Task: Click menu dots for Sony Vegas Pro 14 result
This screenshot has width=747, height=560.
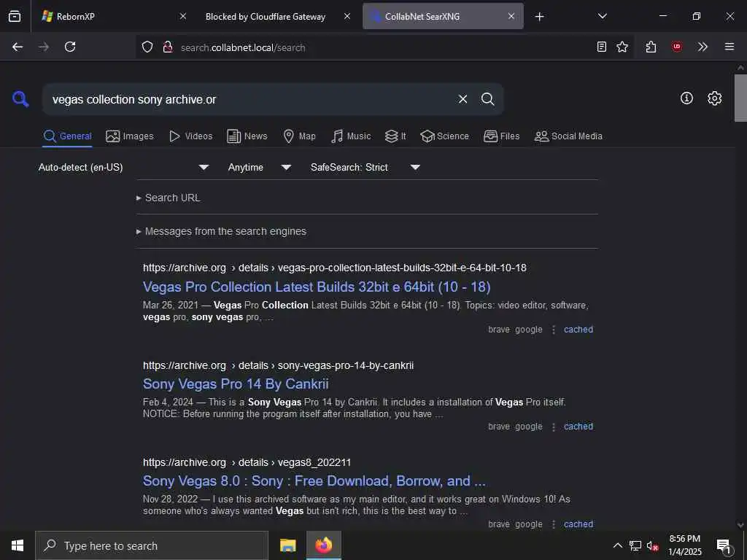Action: point(554,427)
